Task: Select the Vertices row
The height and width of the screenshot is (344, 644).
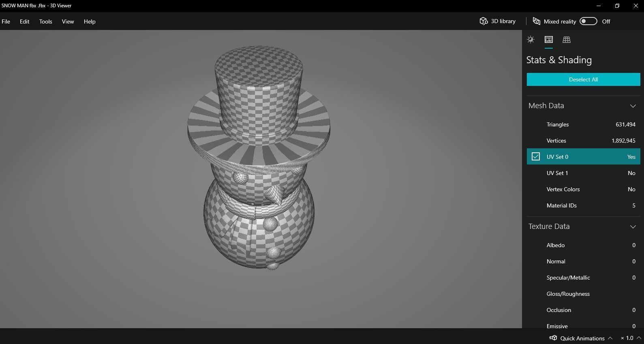Action: click(583, 141)
